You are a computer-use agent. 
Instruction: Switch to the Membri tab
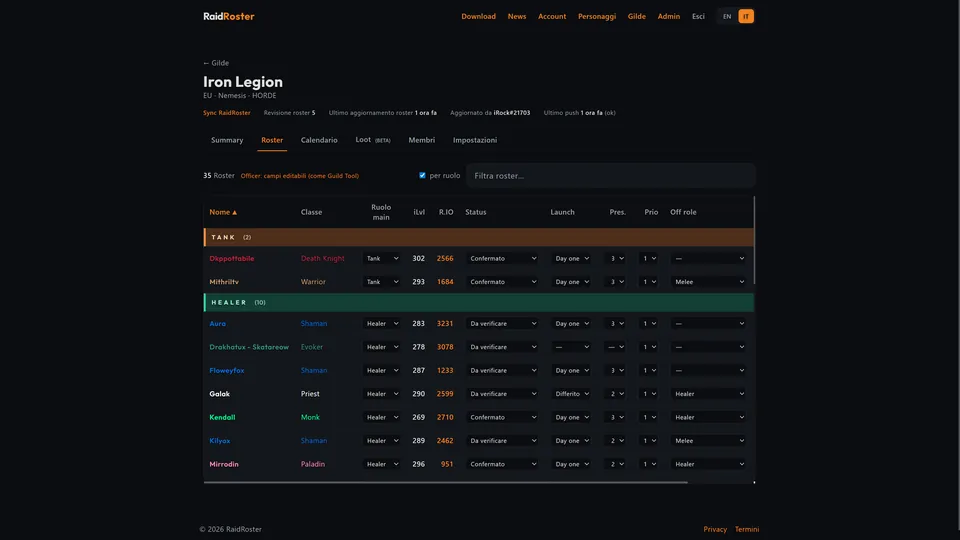(422, 140)
